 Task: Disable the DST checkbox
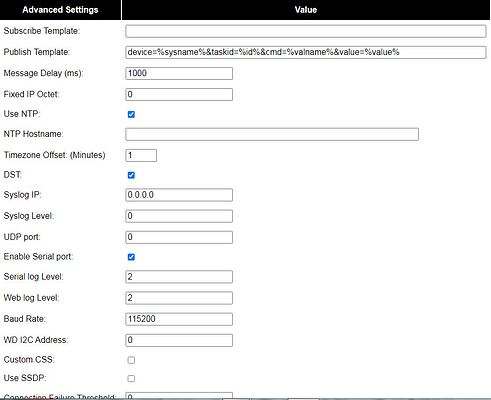131,175
